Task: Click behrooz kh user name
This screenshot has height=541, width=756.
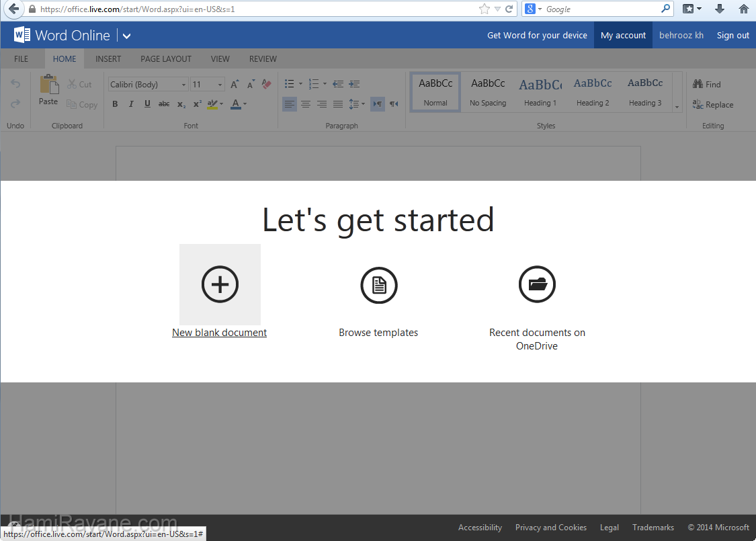Action: (x=681, y=35)
